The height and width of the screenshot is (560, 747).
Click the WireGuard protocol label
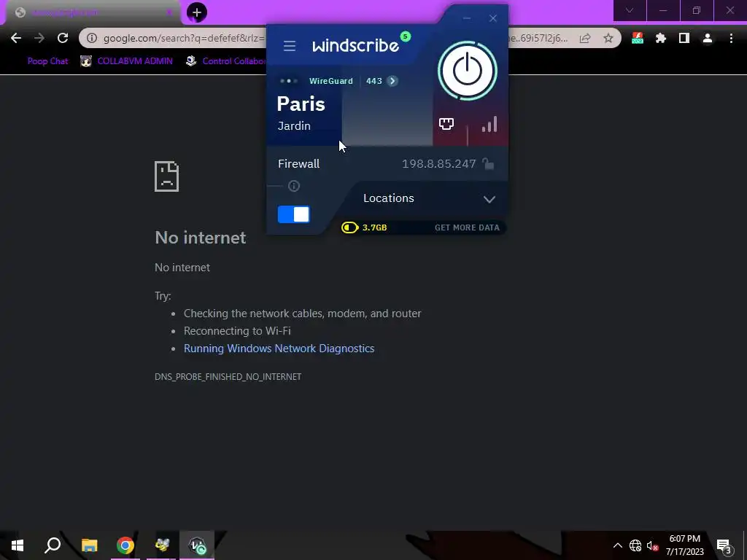(x=331, y=81)
